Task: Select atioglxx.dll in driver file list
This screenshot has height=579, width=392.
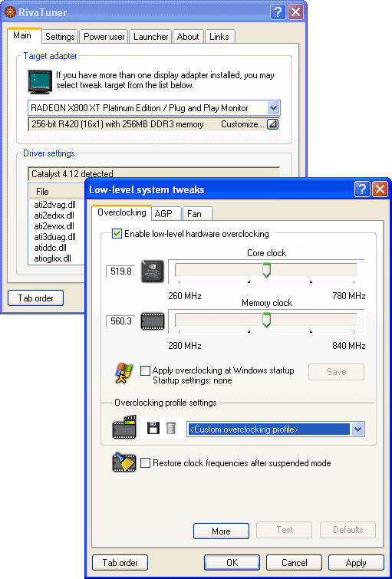Action: pyautogui.click(x=52, y=258)
